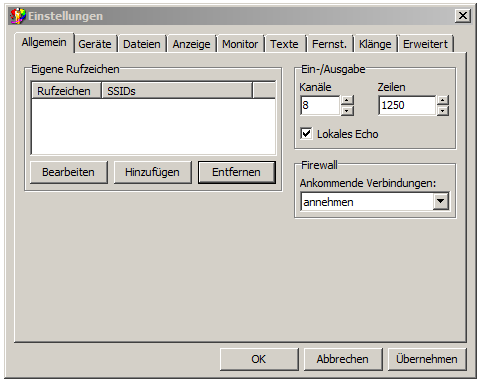Image resolution: width=477 pixels, height=382 pixels.
Task: Switch to the Fernst. tab
Action: [330, 44]
